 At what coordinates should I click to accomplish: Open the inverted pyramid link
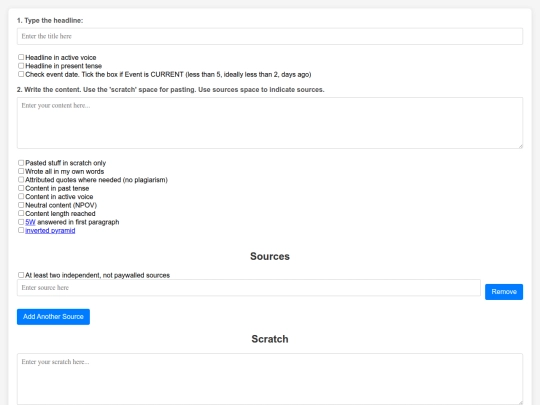(x=50, y=231)
